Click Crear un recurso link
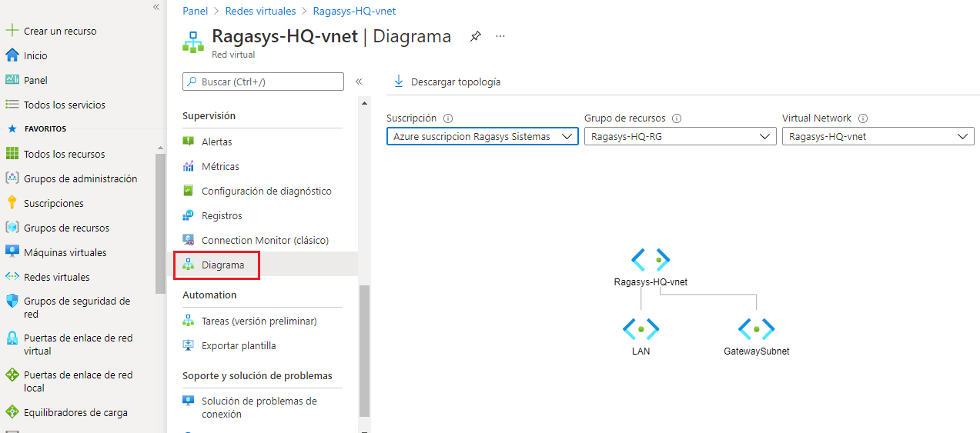 60,32
